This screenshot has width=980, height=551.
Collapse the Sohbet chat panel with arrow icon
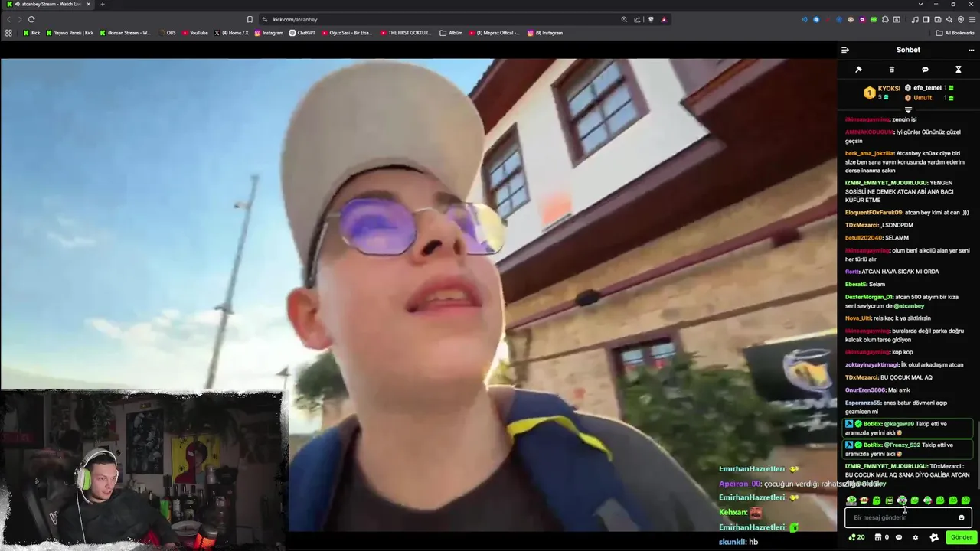[x=844, y=50]
